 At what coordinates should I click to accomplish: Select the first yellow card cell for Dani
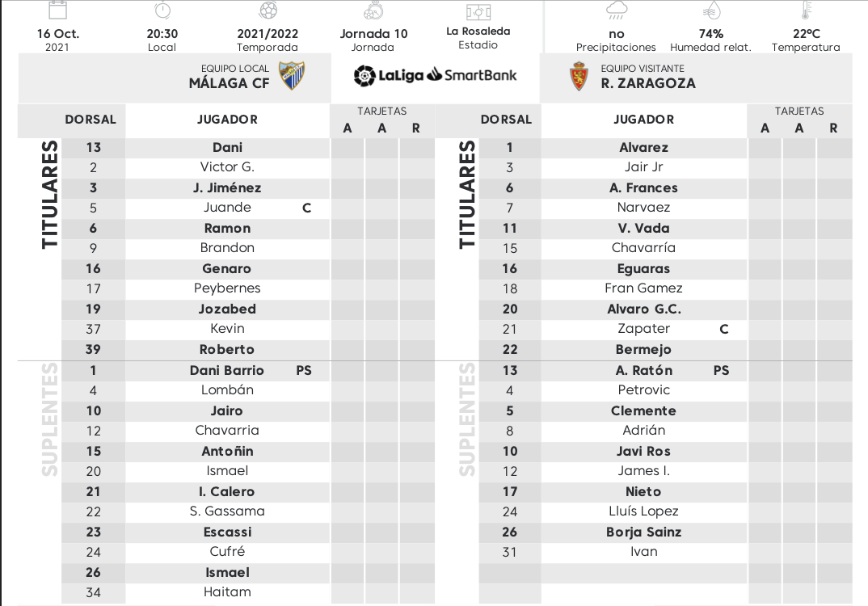(x=348, y=148)
